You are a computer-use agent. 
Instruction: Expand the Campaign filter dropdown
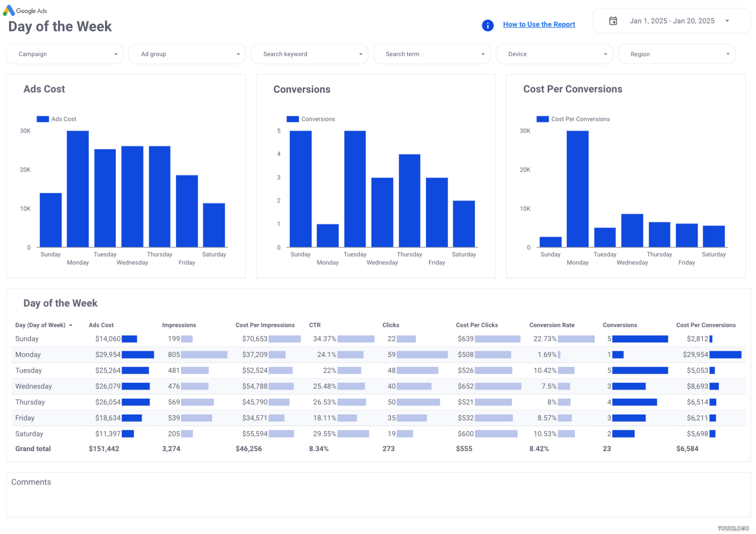(x=65, y=54)
